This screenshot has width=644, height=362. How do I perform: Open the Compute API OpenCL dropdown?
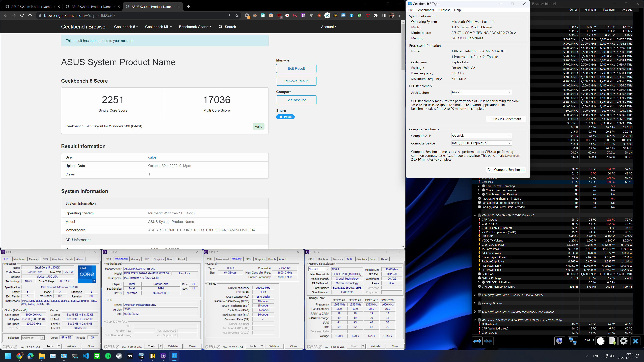pos(481,135)
